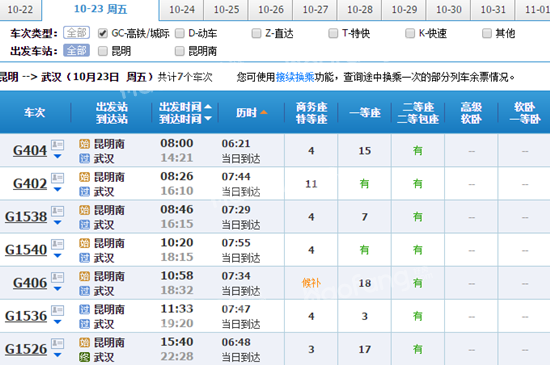Open ID card icon next to G406
The image size is (550, 365).
[58, 277]
